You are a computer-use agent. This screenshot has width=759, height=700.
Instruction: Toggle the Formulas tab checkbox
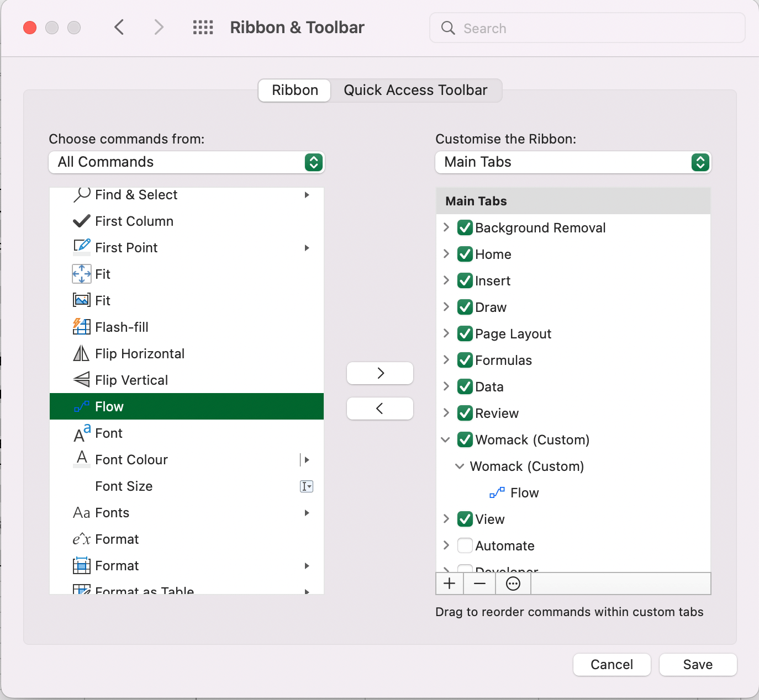(x=465, y=360)
